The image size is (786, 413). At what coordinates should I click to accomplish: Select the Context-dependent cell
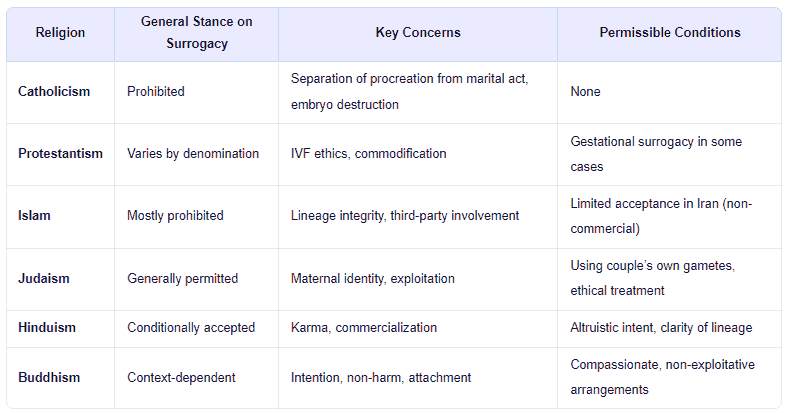coord(181,377)
